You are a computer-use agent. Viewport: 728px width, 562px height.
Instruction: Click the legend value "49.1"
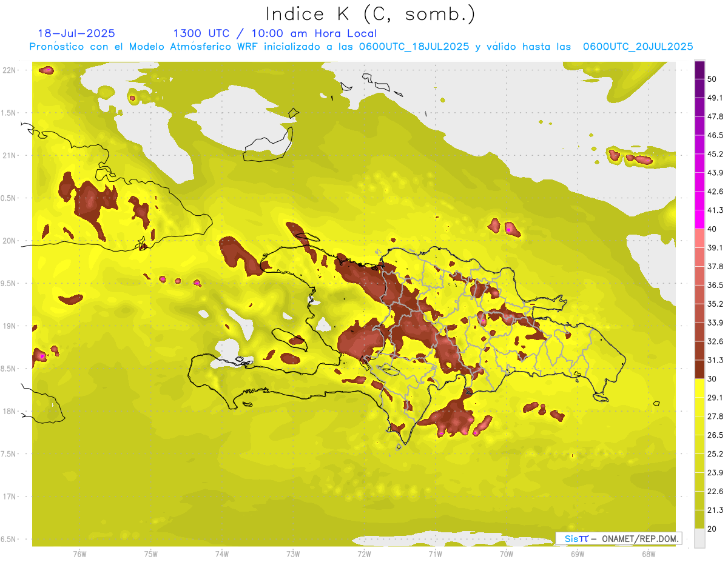coord(715,98)
